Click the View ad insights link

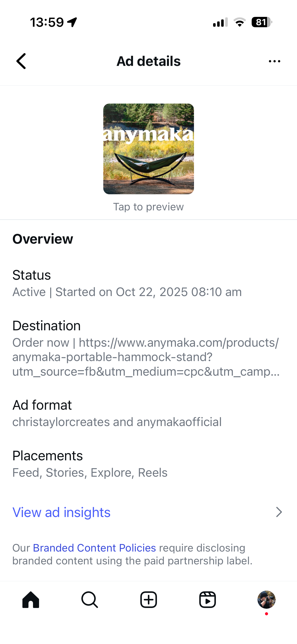61,512
